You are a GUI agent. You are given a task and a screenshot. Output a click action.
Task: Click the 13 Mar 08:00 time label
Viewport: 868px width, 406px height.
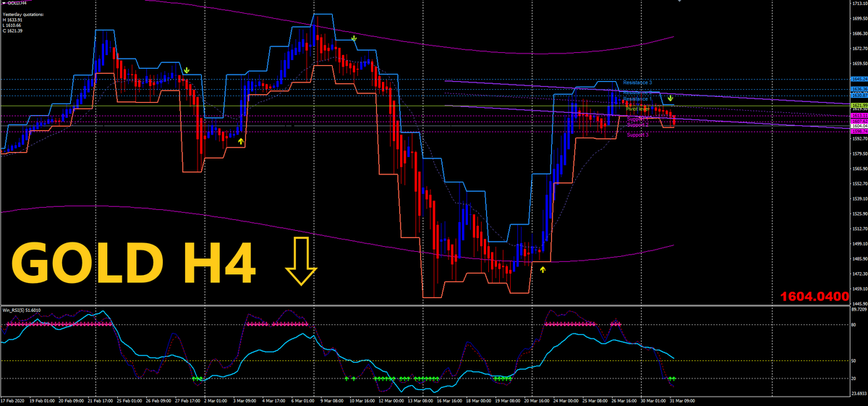click(421, 399)
